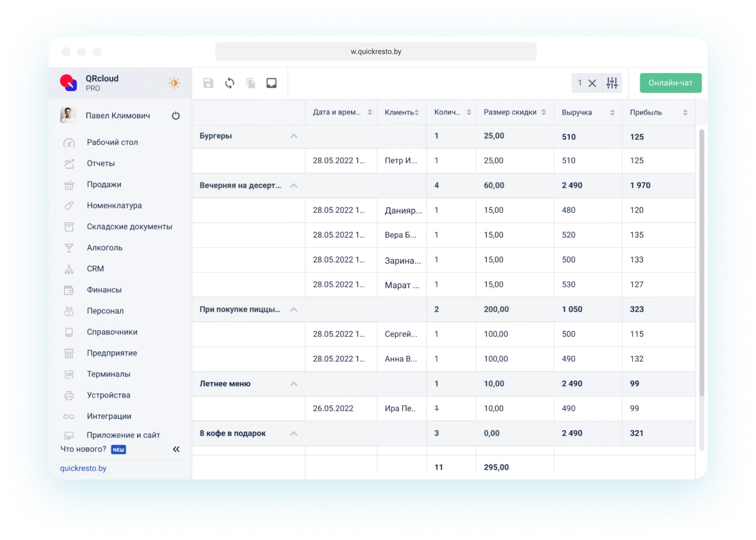The image size is (756, 540).
Task: Collapse the sidebar with double chevron icon
Action: 176,449
